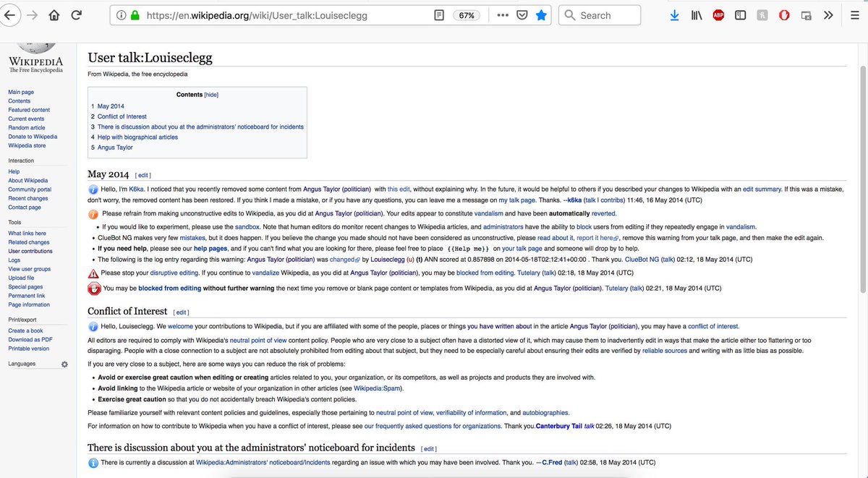Click the Wikipedia logo wordmark
Image resolution: width=868 pixels, height=478 pixels.
point(35,61)
